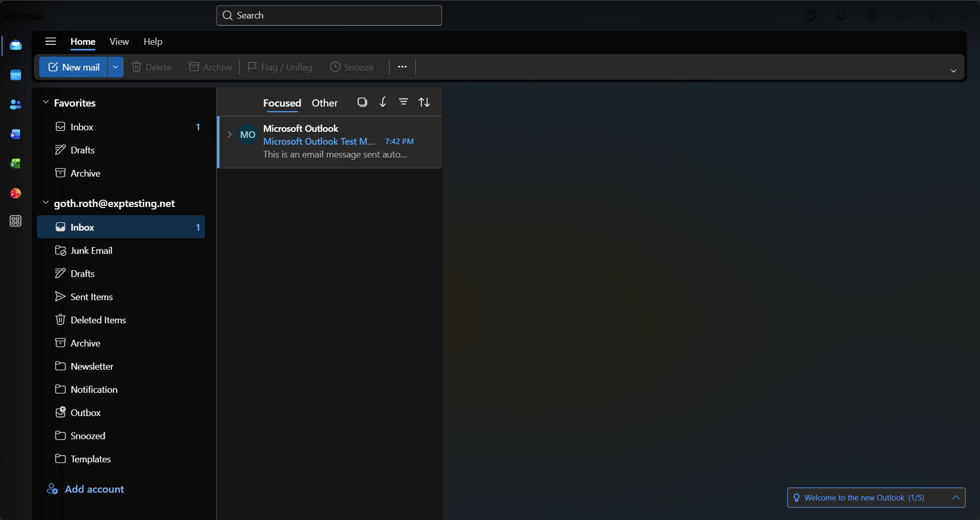This screenshot has height=520, width=980.
Task: Open the Calendar app in sidebar
Action: point(15,75)
